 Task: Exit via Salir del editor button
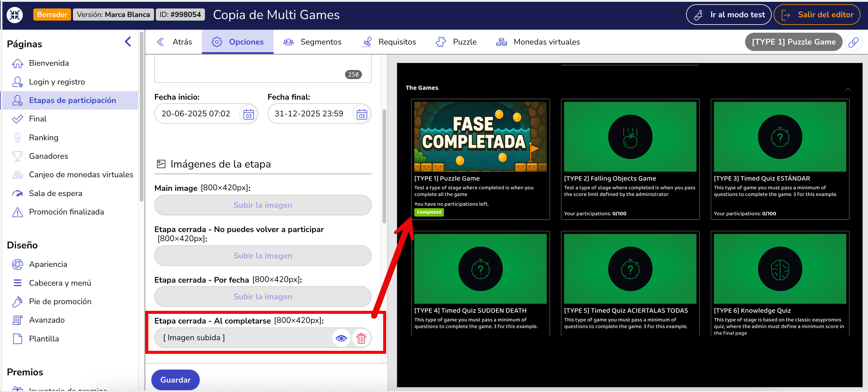817,15
